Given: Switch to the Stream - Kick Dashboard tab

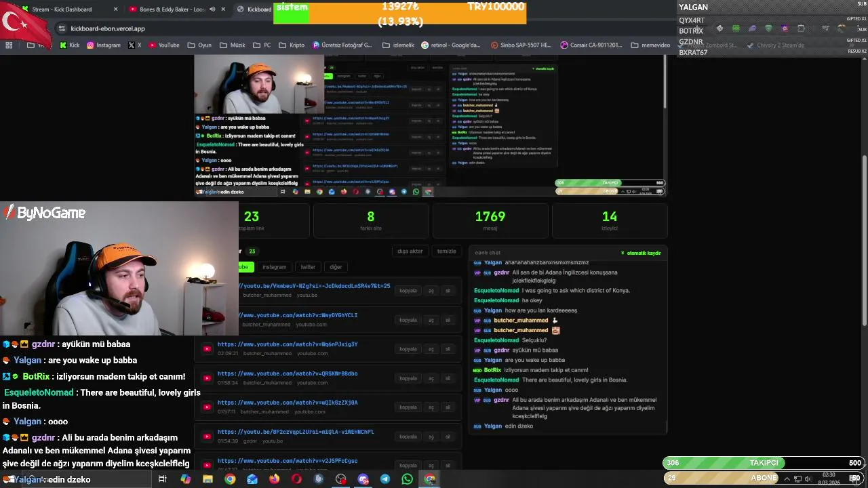Looking at the screenshot, I should 68,9.
